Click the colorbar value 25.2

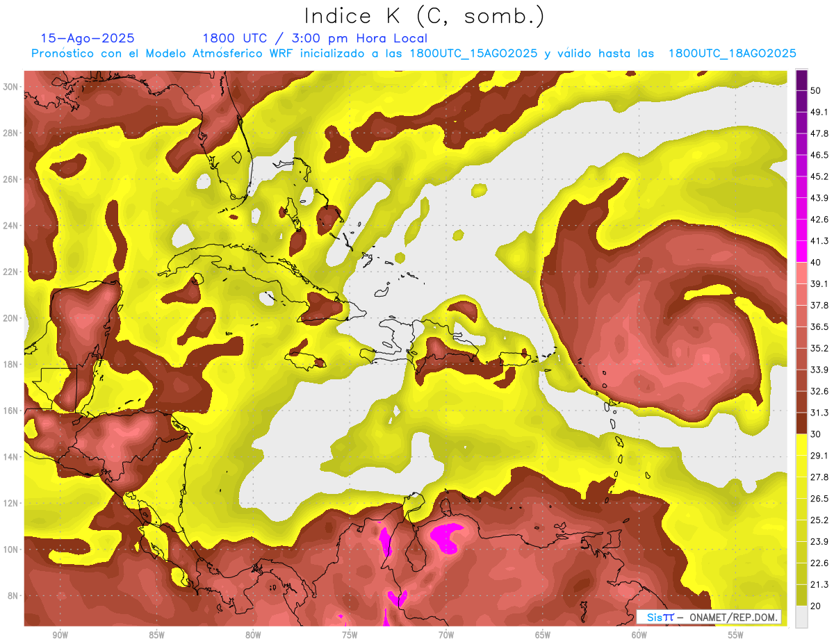coord(819,520)
